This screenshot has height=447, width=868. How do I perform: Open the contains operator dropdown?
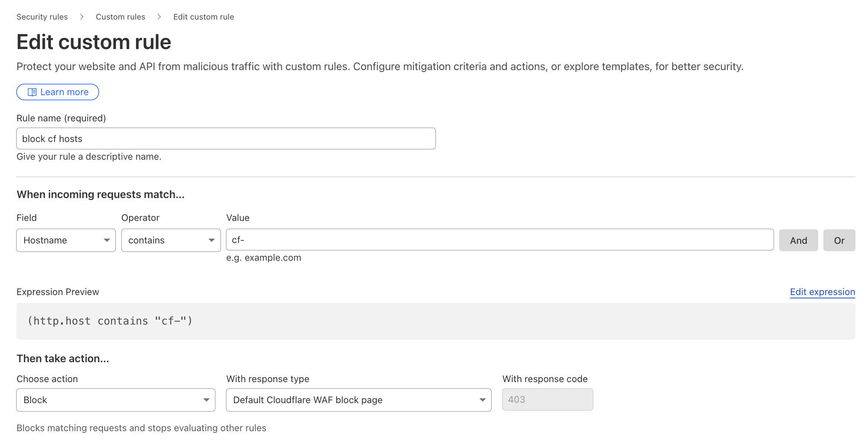(x=171, y=240)
